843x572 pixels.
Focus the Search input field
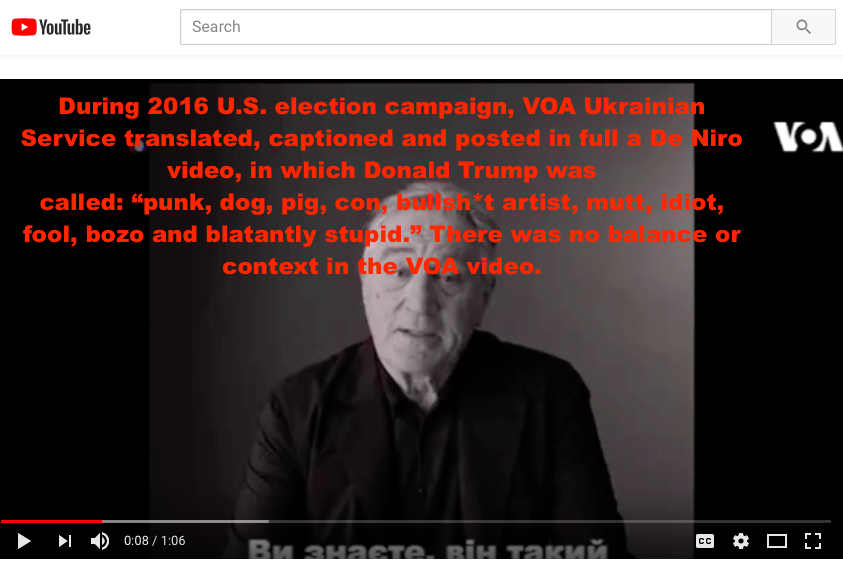[476, 27]
